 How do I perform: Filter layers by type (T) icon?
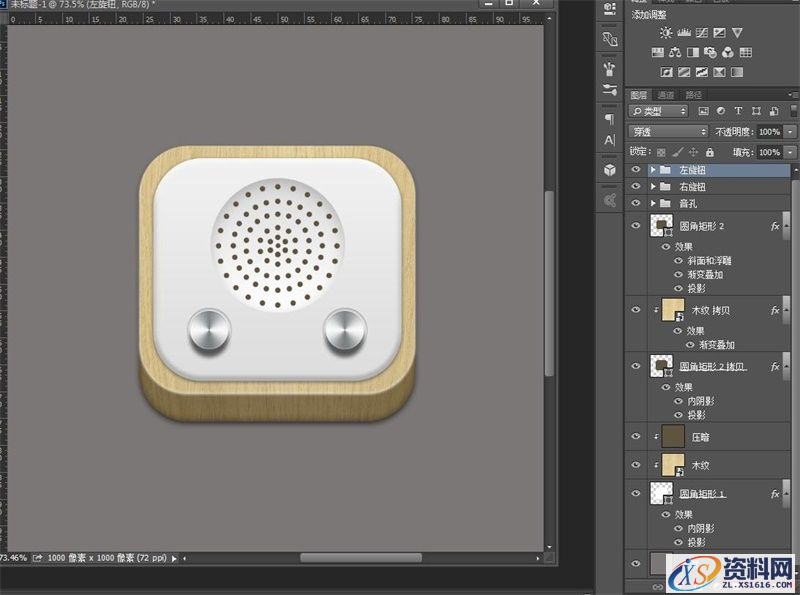(737, 111)
